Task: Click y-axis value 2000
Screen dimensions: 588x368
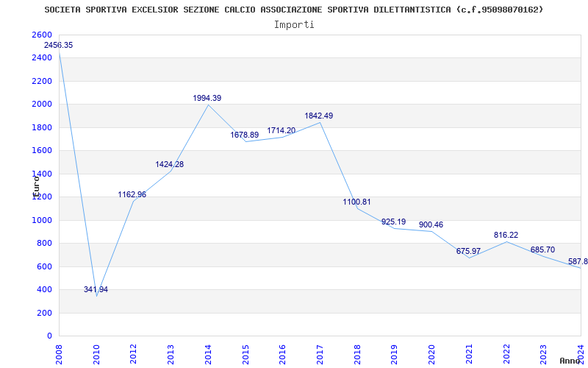Action: (x=42, y=105)
